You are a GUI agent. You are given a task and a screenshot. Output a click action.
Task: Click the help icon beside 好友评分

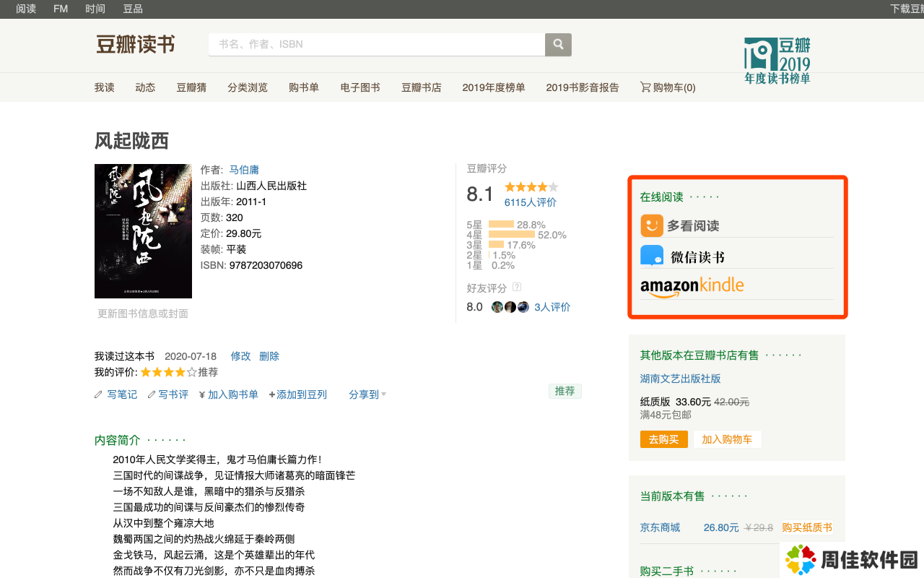(x=516, y=288)
